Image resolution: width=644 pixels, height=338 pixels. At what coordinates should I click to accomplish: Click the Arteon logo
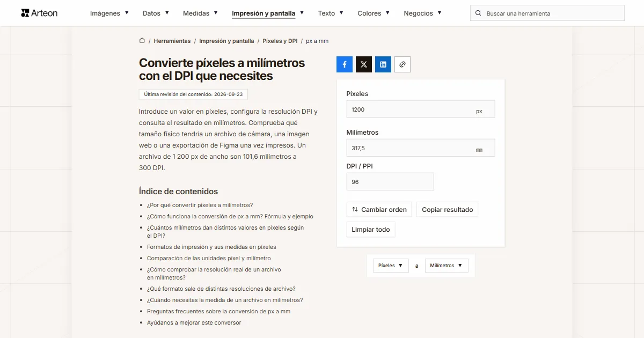coord(39,13)
